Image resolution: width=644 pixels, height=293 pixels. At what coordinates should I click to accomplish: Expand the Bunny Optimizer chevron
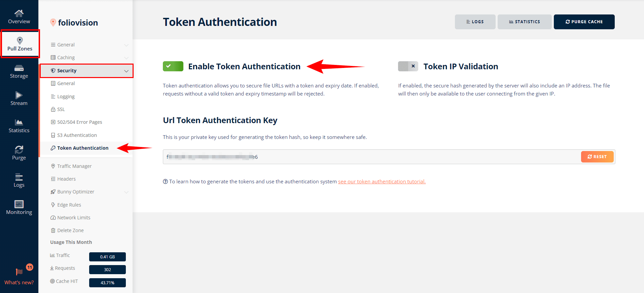point(126,192)
